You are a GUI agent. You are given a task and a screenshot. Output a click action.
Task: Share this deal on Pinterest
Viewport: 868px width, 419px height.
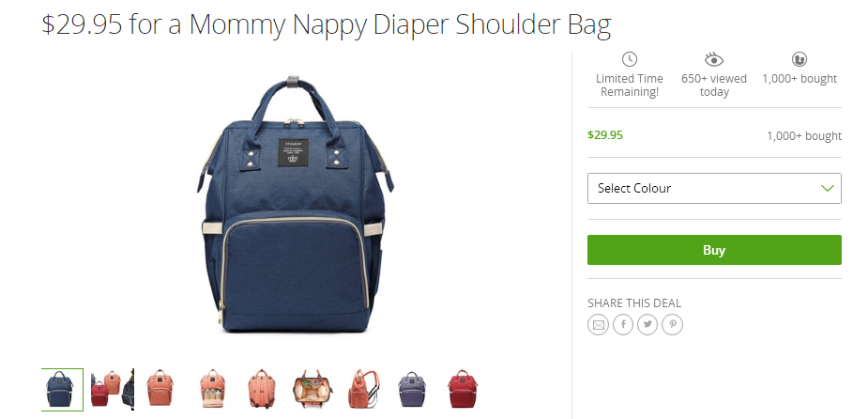pos(673,325)
